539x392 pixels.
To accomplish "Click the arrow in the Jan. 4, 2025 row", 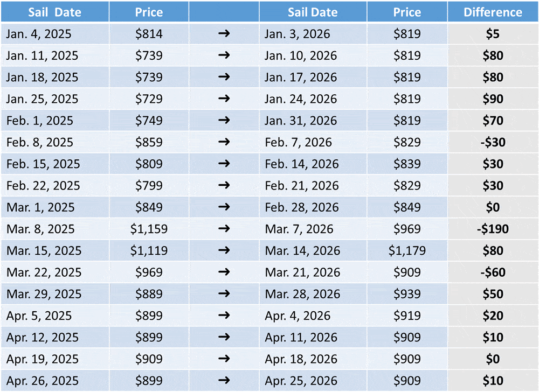I will [x=224, y=33].
